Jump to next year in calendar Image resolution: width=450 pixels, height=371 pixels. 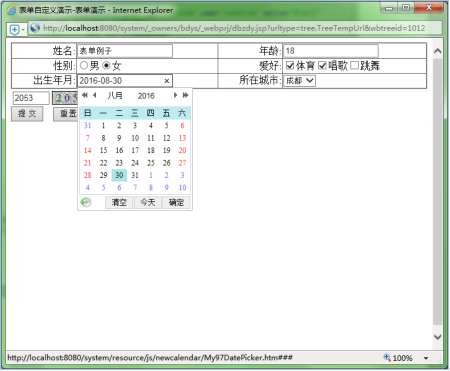(x=185, y=95)
